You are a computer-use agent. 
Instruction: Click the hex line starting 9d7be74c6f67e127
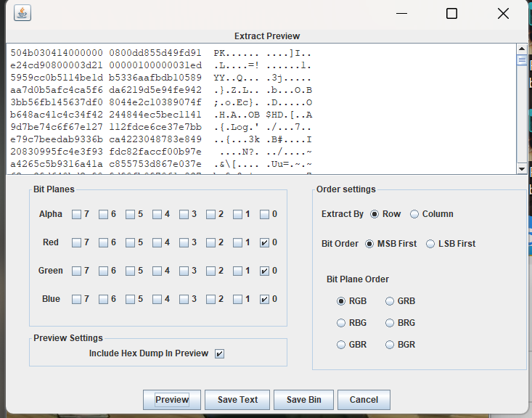click(161, 127)
